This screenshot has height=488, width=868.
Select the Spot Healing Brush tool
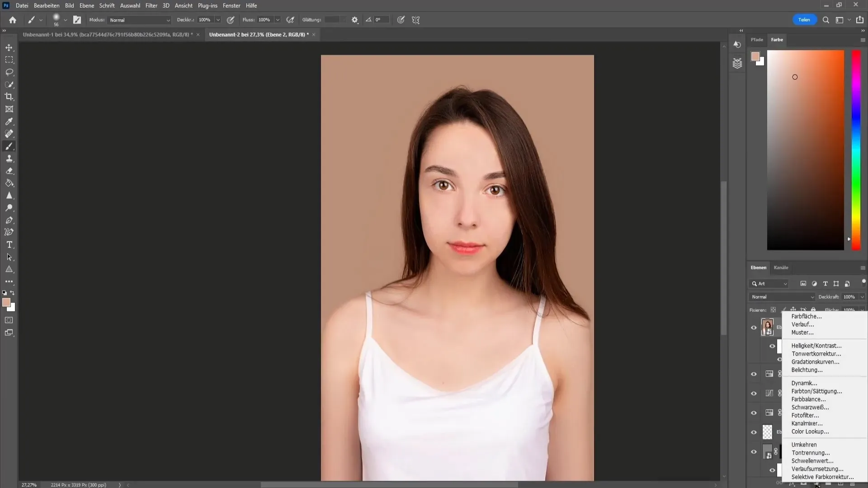click(x=9, y=134)
